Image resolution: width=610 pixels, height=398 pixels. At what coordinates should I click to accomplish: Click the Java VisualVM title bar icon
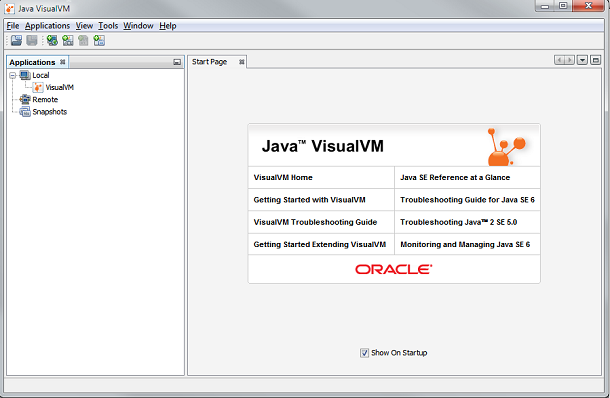click(9, 8)
